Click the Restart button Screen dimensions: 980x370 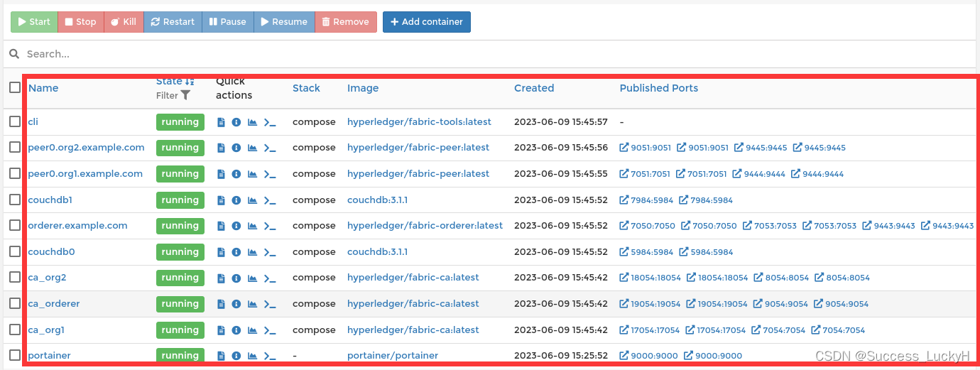173,22
